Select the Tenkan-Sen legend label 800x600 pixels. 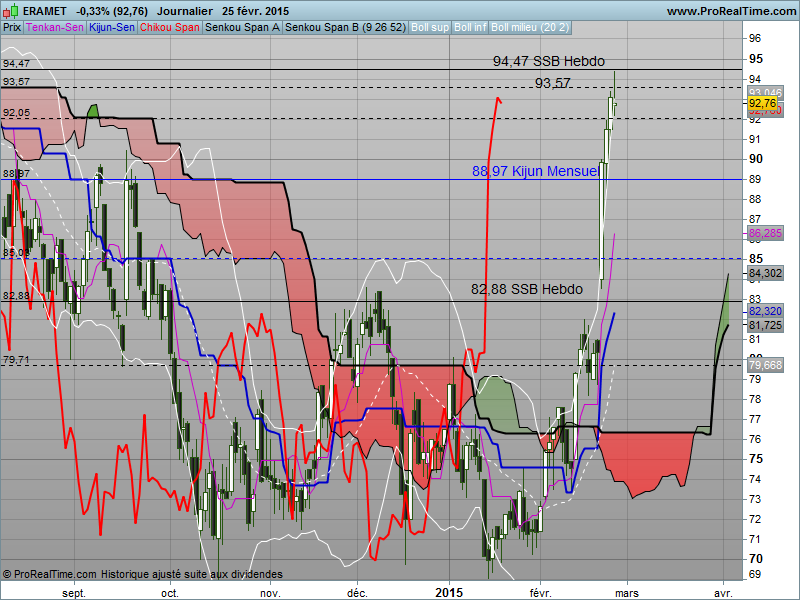pos(55,28)
